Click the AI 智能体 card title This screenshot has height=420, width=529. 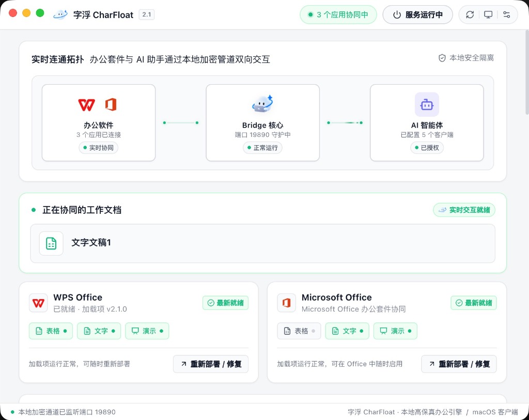pos(427,125)
